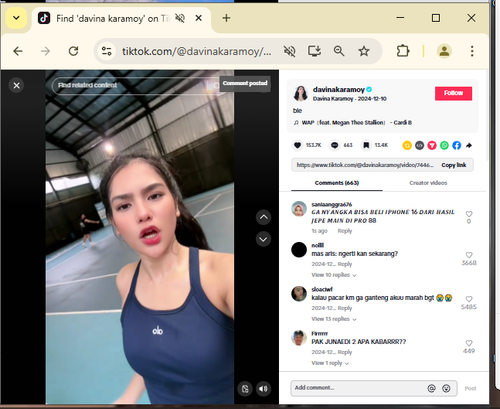Open saniaanggra676's avatar
The height and width of the screenshot is (409, 500).
[x=299, y=209]
